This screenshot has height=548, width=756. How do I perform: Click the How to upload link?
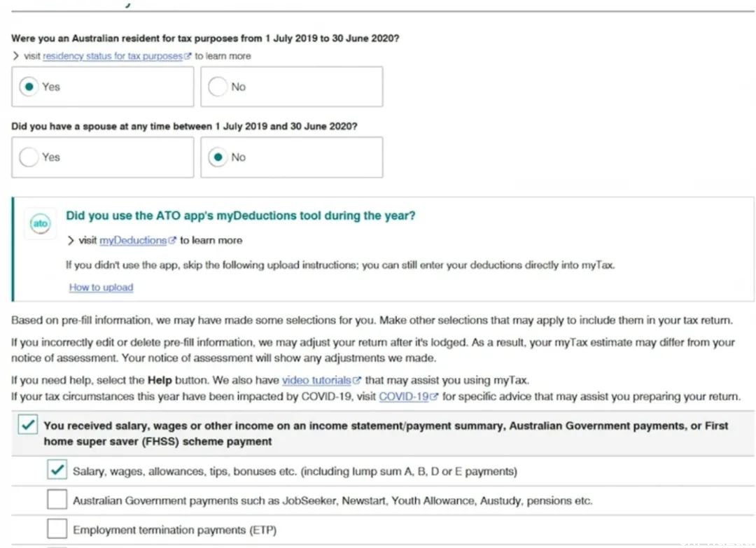click(x=101, y=287)
